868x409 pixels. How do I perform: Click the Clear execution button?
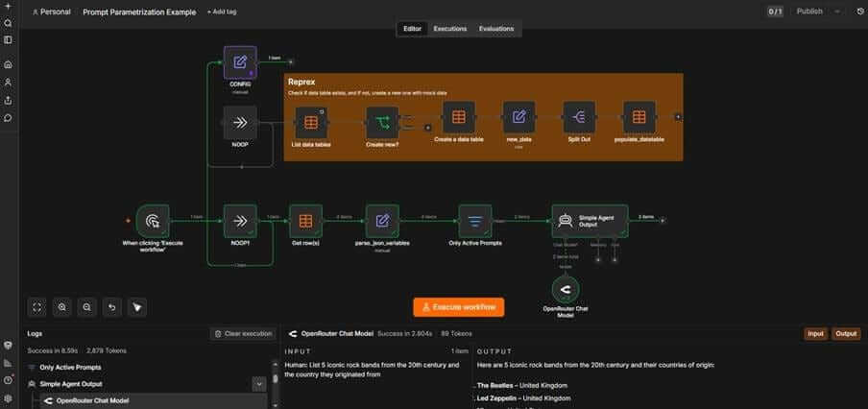243,334
